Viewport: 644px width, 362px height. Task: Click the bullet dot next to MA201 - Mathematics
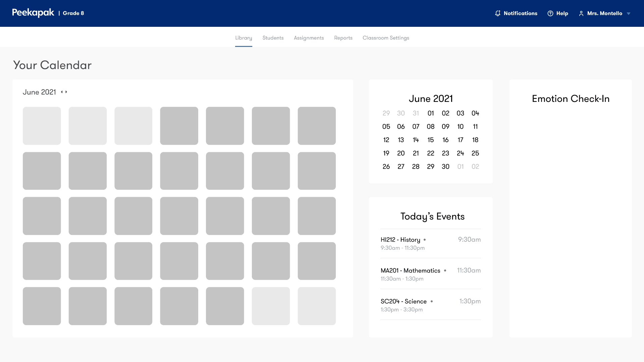point(445,270)
